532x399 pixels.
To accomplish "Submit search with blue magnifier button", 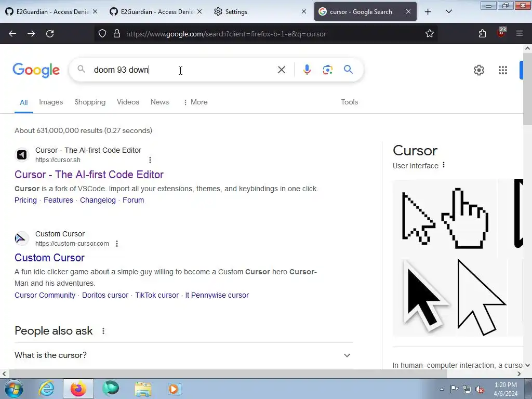I will (348, 70).
